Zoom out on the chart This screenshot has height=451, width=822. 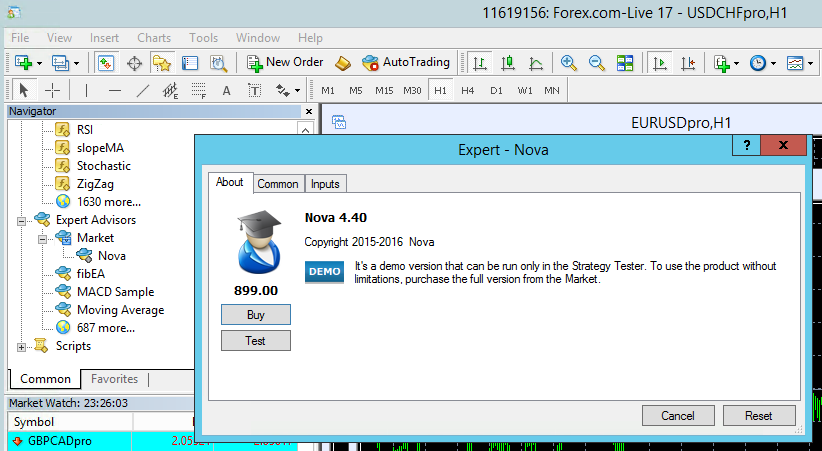click(x=597, y=63)
